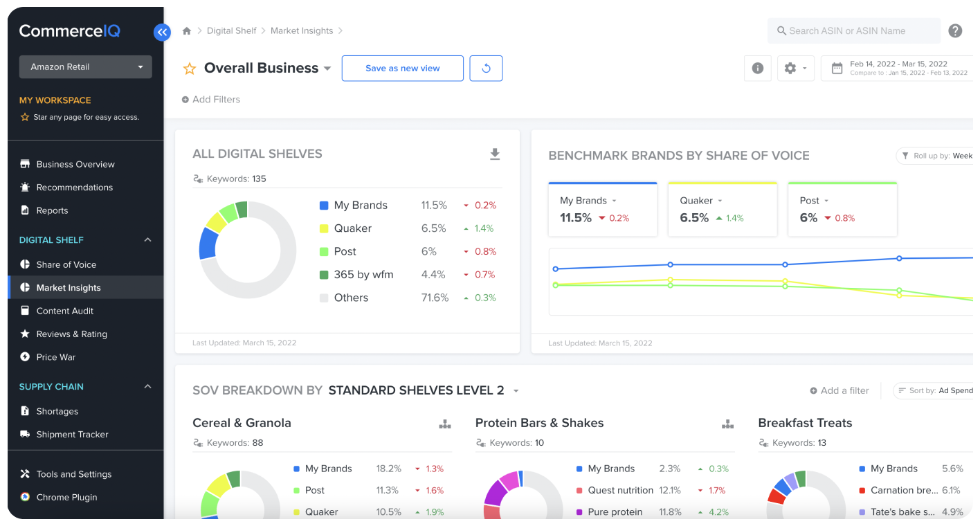
Task: Click the Cereal & Granola heading
Action: point(242,423)
